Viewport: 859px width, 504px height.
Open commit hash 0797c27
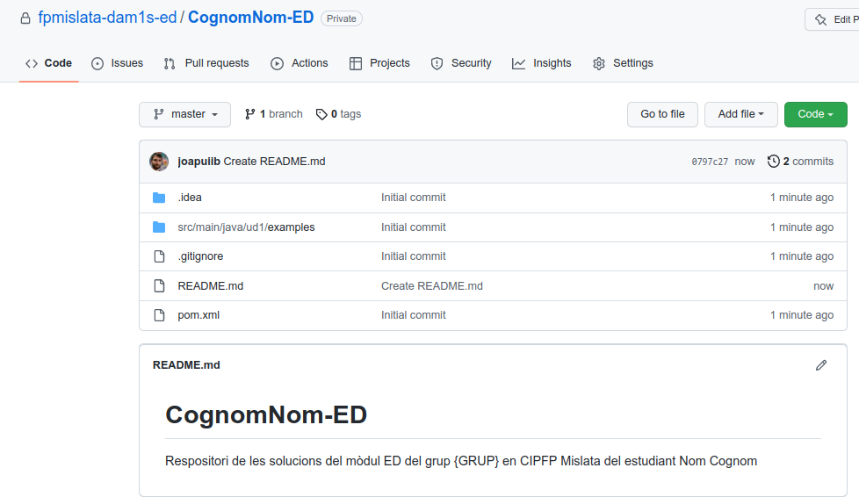(710, 162)
